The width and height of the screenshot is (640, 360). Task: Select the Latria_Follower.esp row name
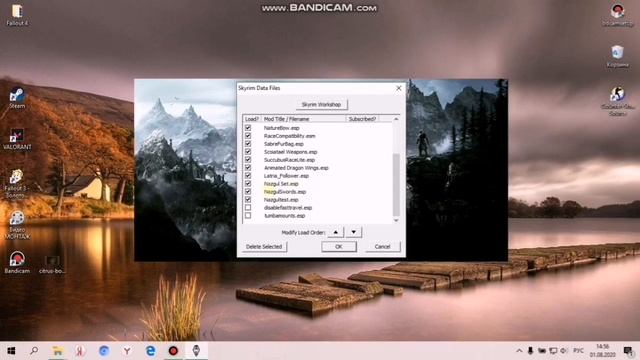pyautogui.click(x=286, y=176)
